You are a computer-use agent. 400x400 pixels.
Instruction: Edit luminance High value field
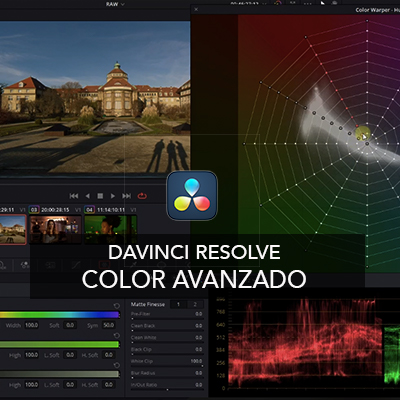31,385
